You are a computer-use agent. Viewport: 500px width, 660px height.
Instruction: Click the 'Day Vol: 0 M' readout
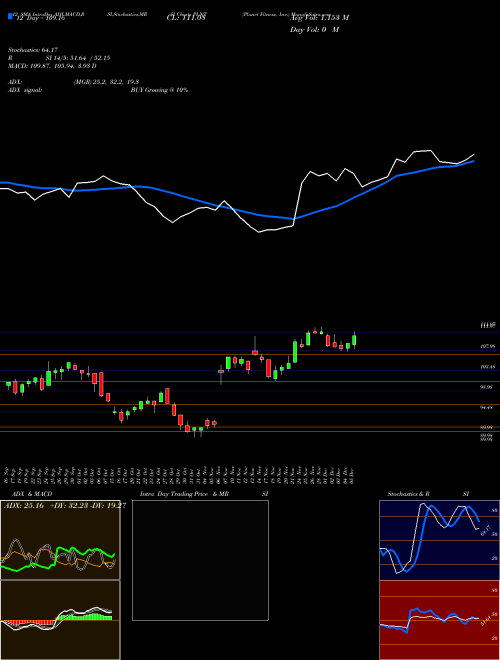pos(314,30)
